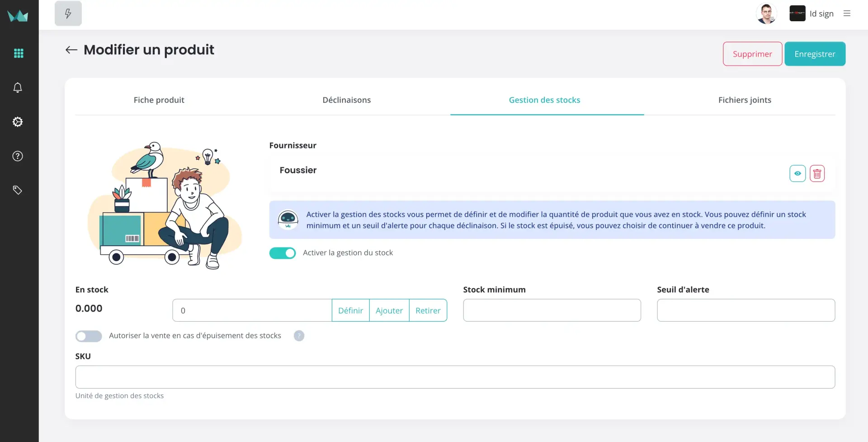Open settings gear in sidebar
868x442 pixels.
pyautogui.click(x=18, y=122)
